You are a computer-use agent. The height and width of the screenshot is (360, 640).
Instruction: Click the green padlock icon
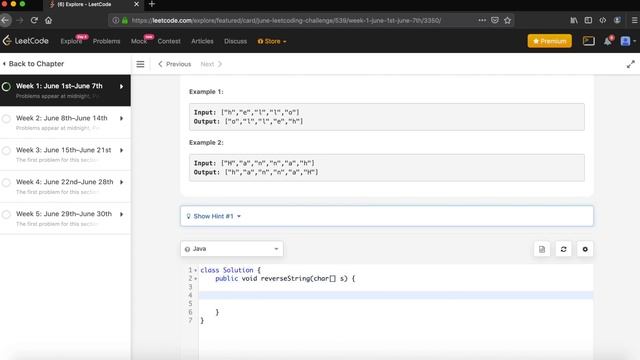(125, 20)
